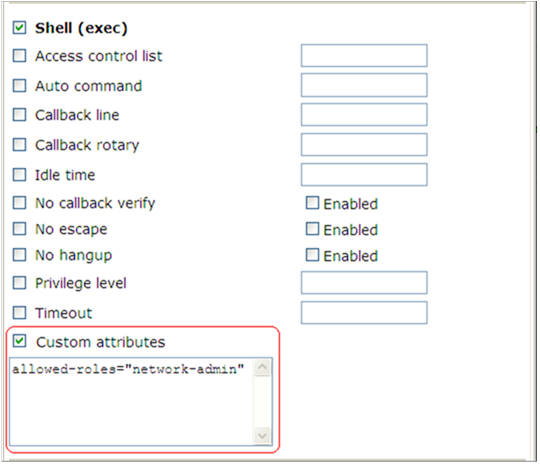
Task: Click the text area scroll up arrow
Action: 262,367
